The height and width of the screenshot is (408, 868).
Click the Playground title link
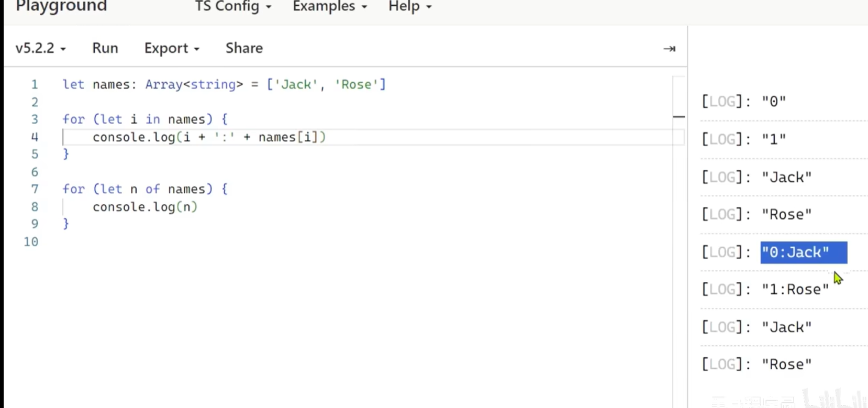tap(61, 7)
